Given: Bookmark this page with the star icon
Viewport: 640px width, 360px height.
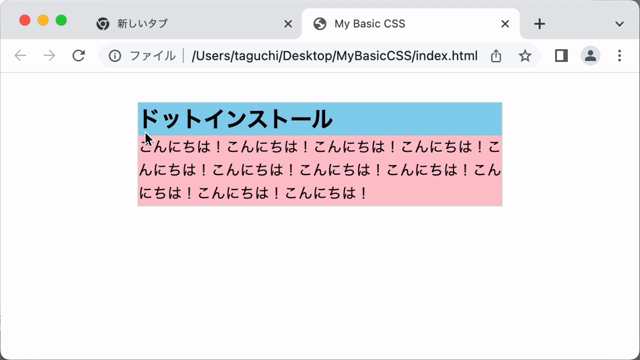Looking at the screenshot, I should click(x=525, y=56).
